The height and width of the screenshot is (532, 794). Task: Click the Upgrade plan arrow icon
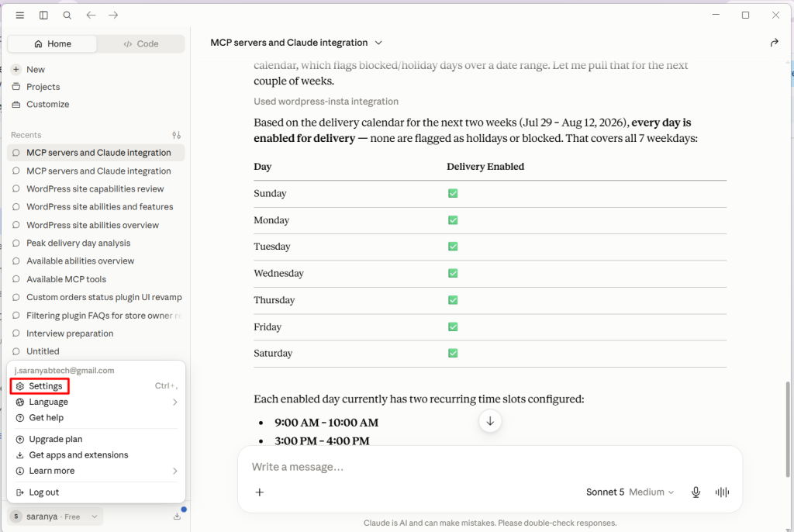(x=19, y=439)
